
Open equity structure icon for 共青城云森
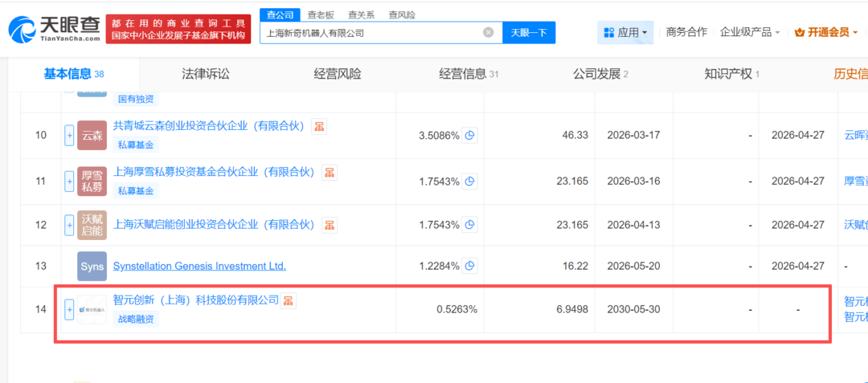coord(319,127)
